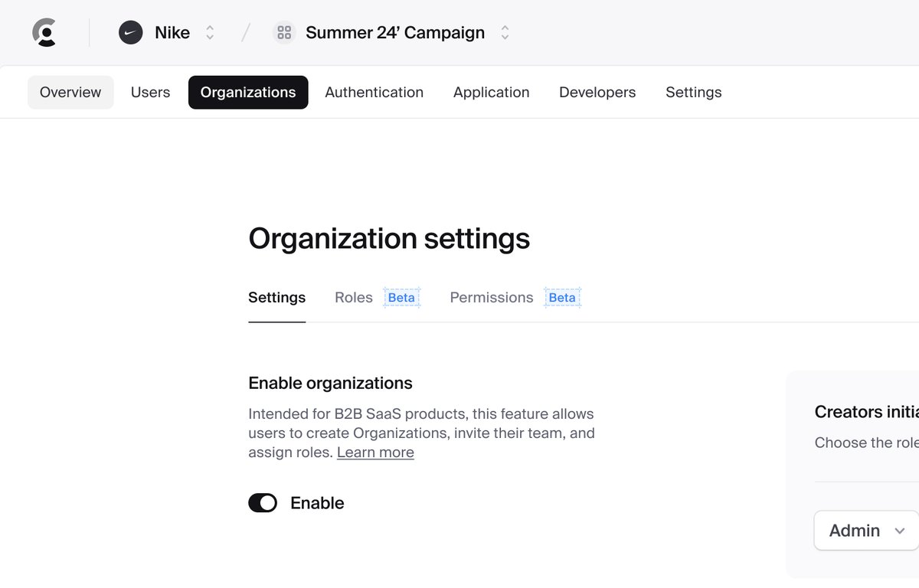Click the Enable organizations heading
This screenshot has height=588, width=919.
[331, 384]
